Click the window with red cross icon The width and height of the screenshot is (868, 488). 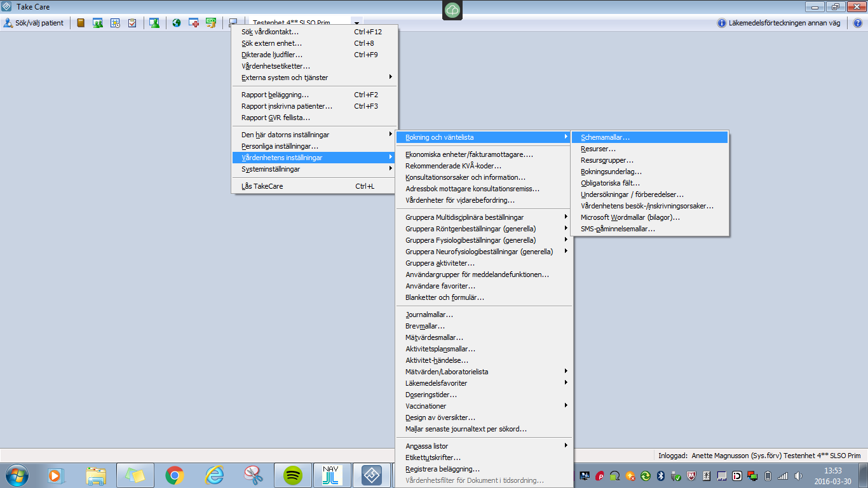(x=194, y=23)
